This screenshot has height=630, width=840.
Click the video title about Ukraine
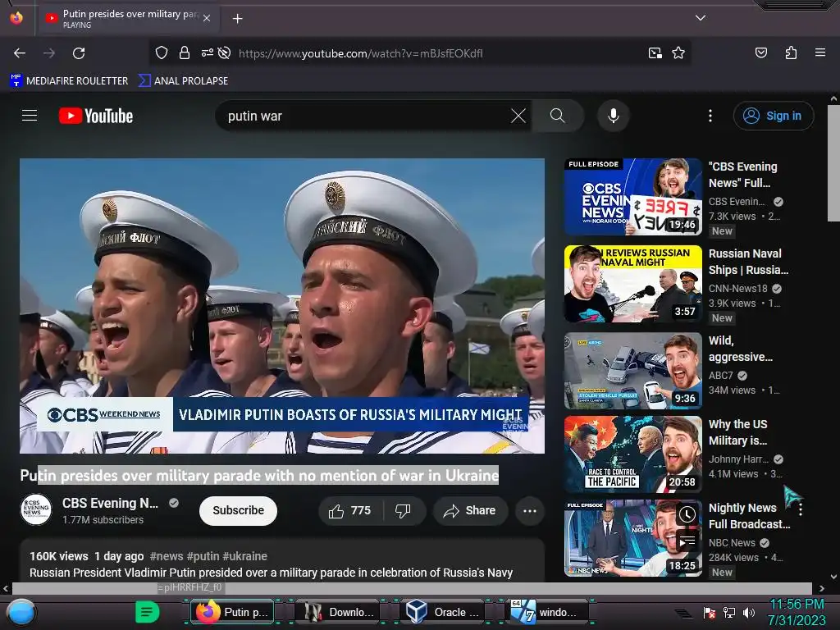tap(259, 475)
